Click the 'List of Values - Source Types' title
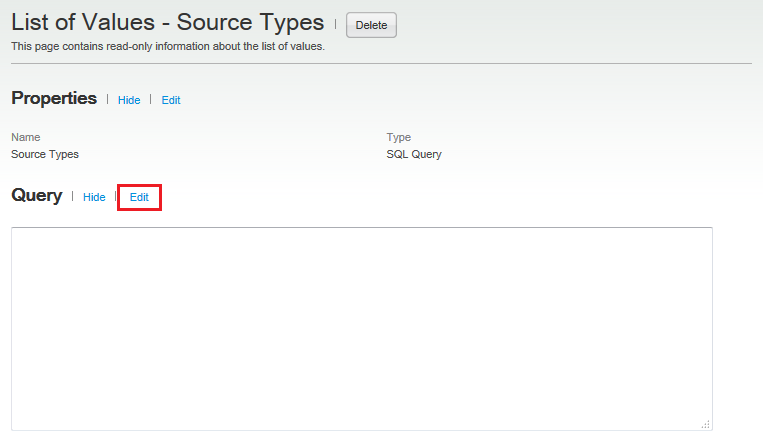Viewport: 763px width, 444px height. pos(167,22)
